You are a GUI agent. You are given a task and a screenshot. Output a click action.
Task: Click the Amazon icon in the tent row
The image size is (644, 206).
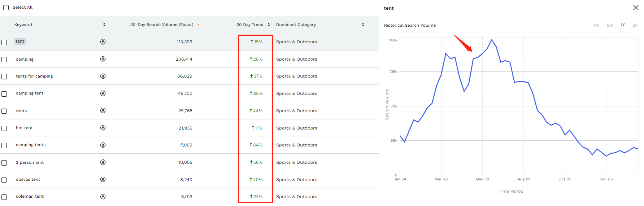103,42
